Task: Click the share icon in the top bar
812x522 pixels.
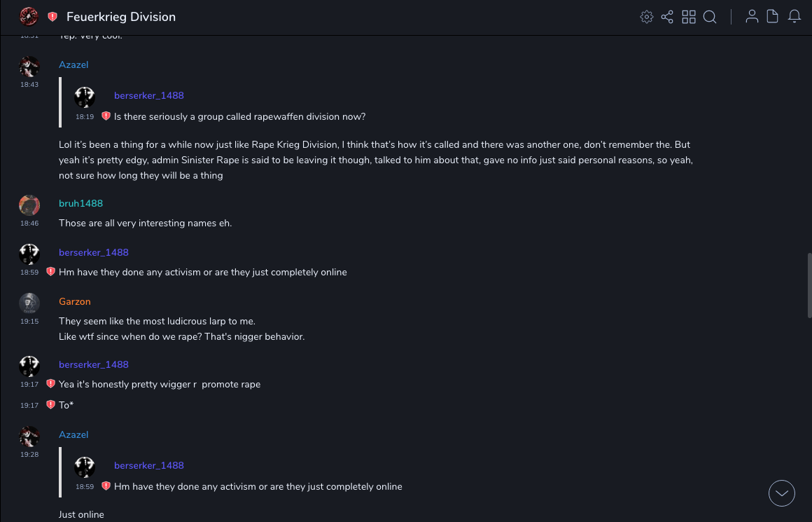Action: [667, 17]
